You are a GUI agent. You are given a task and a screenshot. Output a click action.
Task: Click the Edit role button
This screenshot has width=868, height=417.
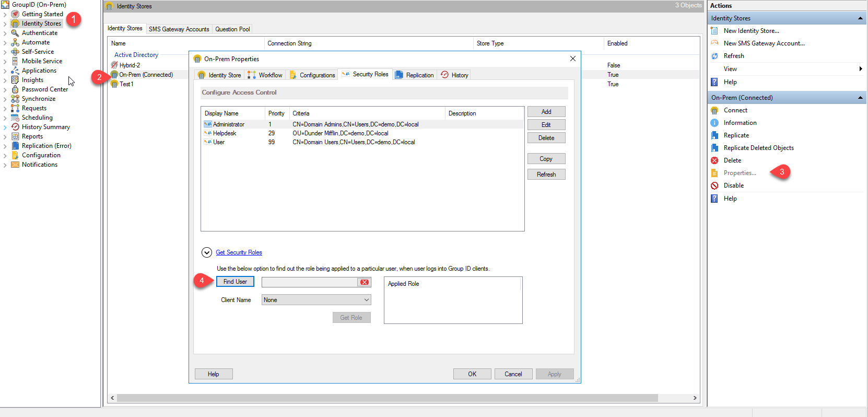pos(546,125)
